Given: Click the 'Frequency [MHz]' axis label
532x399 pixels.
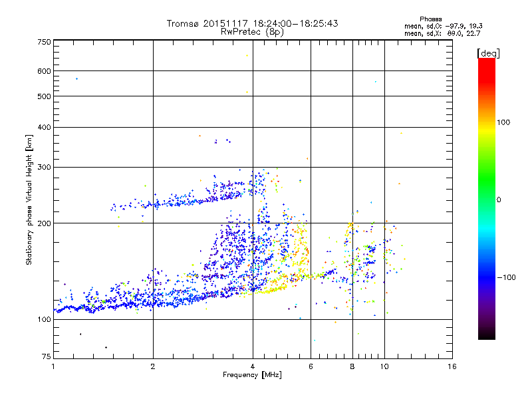Looking at the screenshot, I should [x=252, y=375].
